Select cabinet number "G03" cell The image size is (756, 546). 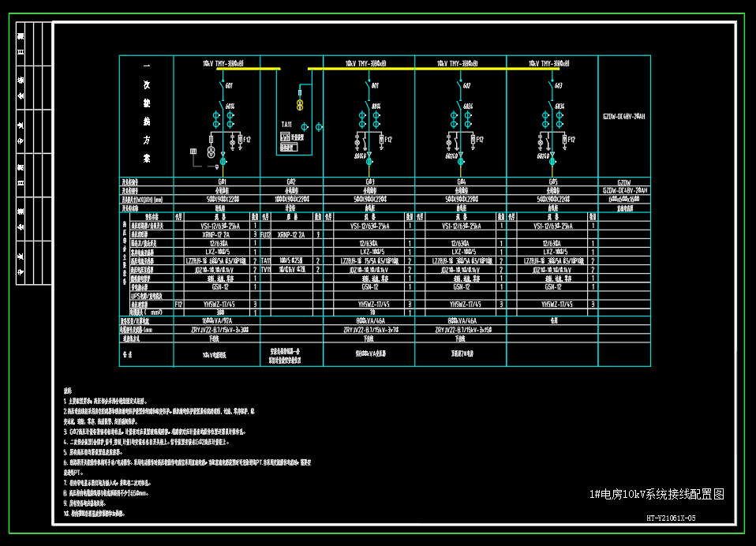point(370,181)
